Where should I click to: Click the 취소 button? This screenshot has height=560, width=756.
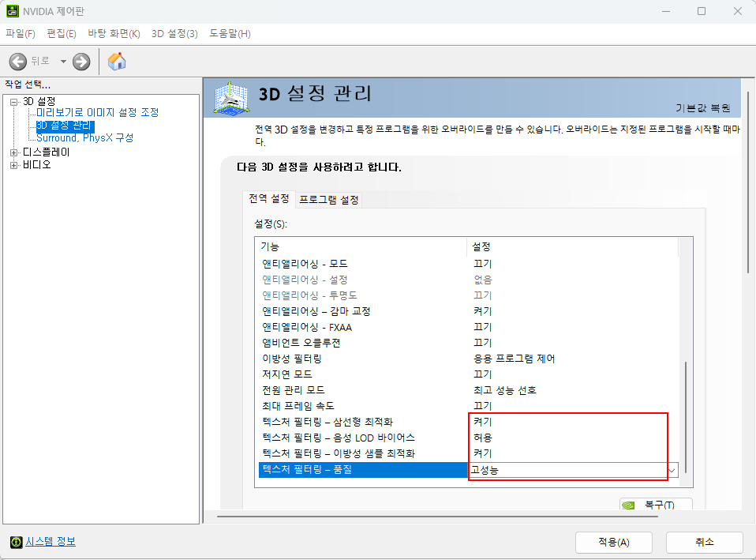tap(705, 543)
